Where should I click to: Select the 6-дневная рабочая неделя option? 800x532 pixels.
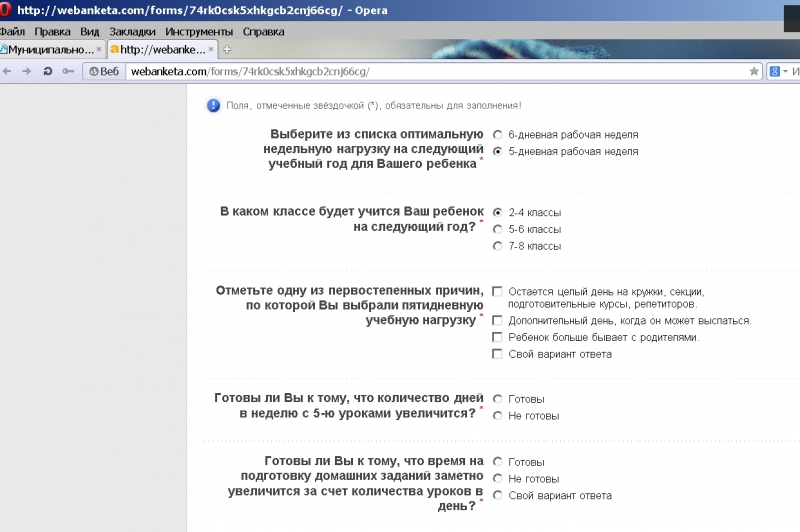click(497, 134)
